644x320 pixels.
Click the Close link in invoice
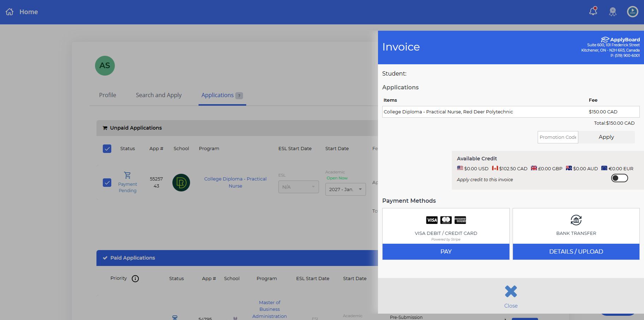coord(511,306)
